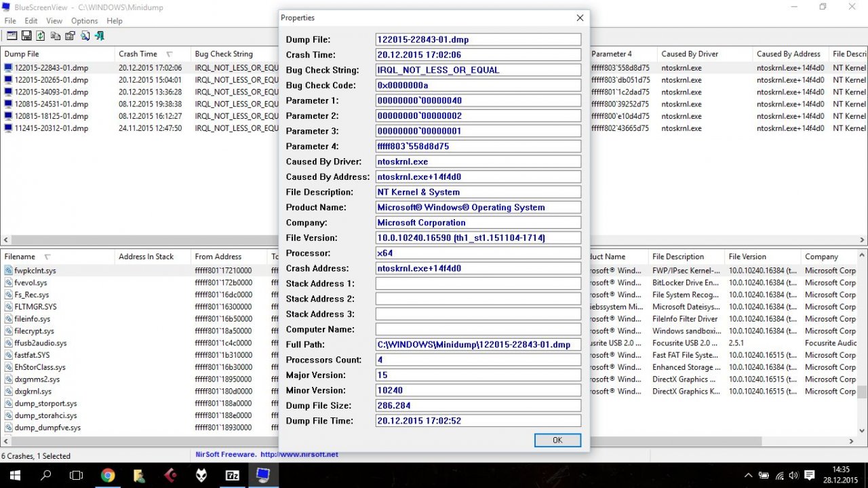This screenshot has width=868, height=488.
Task: Click the Find magnifier toolbar icon
Action: tap(85, 36)
